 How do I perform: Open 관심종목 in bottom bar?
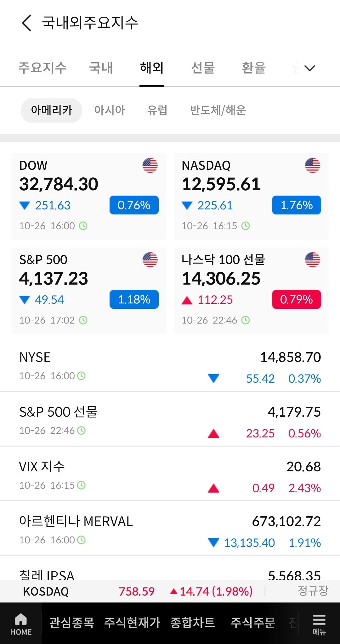tap(72, 623)
